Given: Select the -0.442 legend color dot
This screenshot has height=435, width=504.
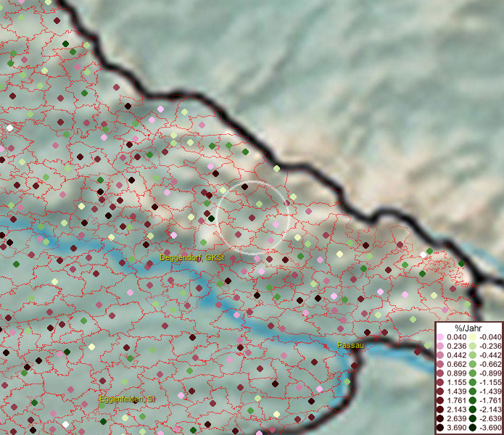Looking at the screenshot, I should (473, 355).
